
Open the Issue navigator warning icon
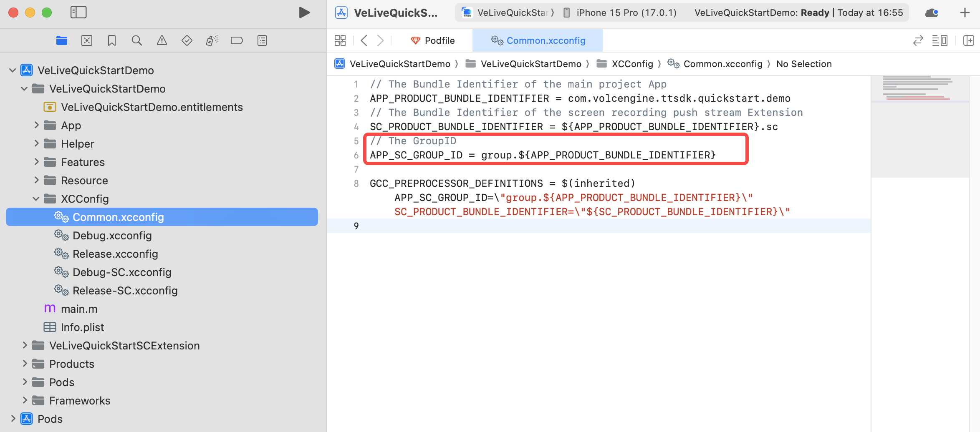pos(162,40)
